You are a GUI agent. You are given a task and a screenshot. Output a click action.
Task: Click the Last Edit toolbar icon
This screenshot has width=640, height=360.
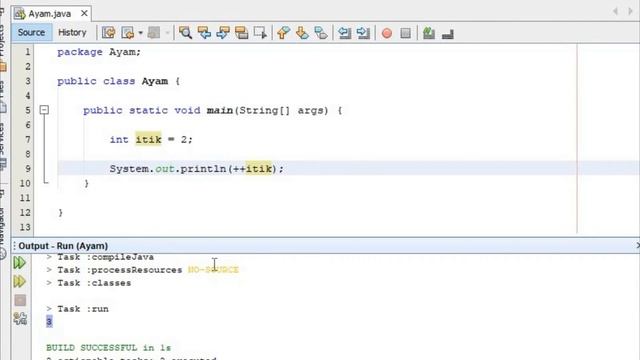coord(109,33)
